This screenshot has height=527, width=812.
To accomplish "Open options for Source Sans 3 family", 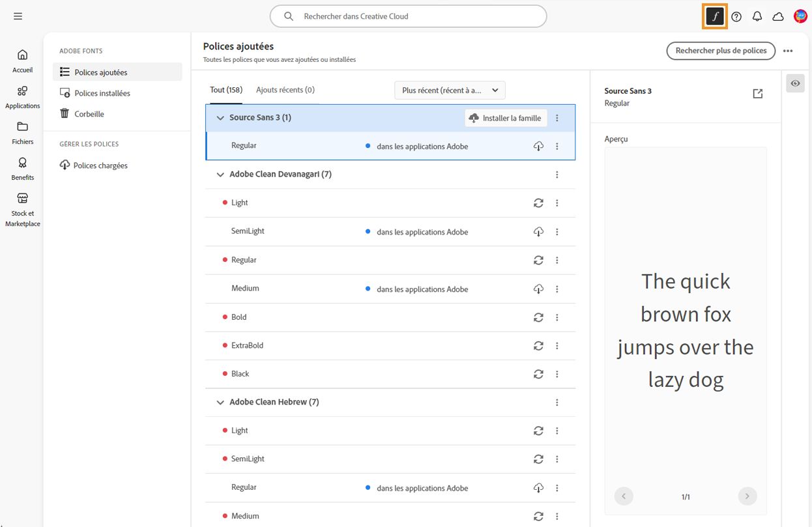I will (557, 118).
